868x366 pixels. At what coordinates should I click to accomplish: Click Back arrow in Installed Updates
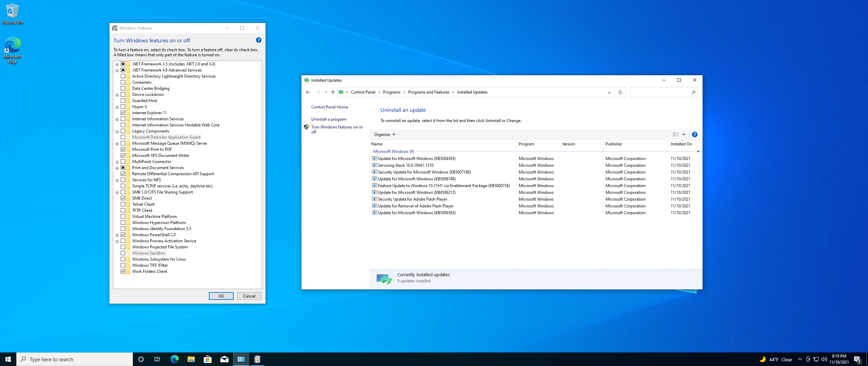(x=308, y=92)
